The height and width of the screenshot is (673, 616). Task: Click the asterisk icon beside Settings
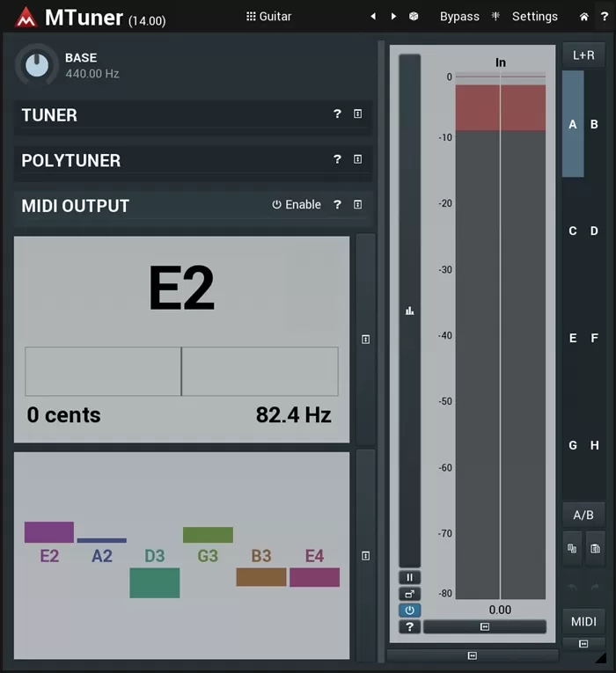pyautogui.click(x=495, y=17)
